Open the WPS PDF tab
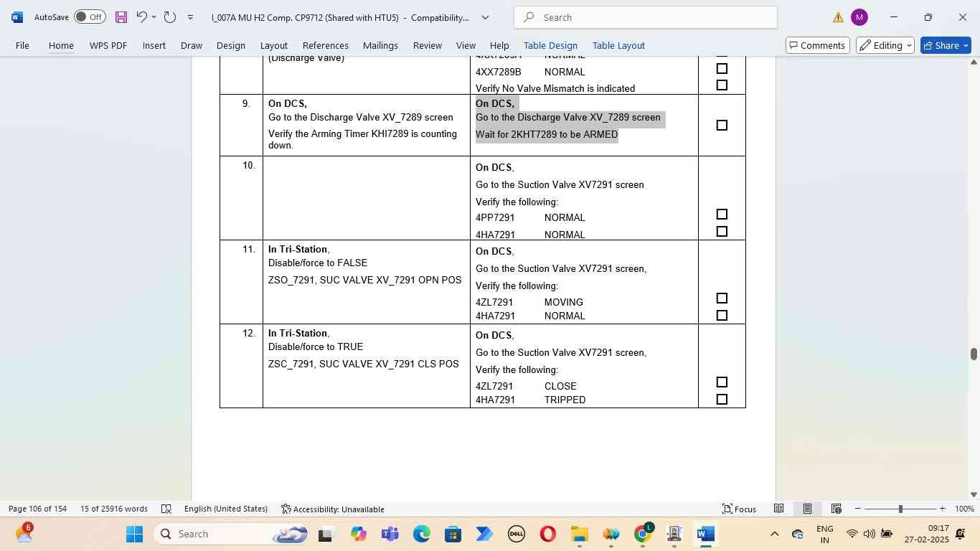The width and height of the screenshot is (980, 551). (x=108, y=45)
